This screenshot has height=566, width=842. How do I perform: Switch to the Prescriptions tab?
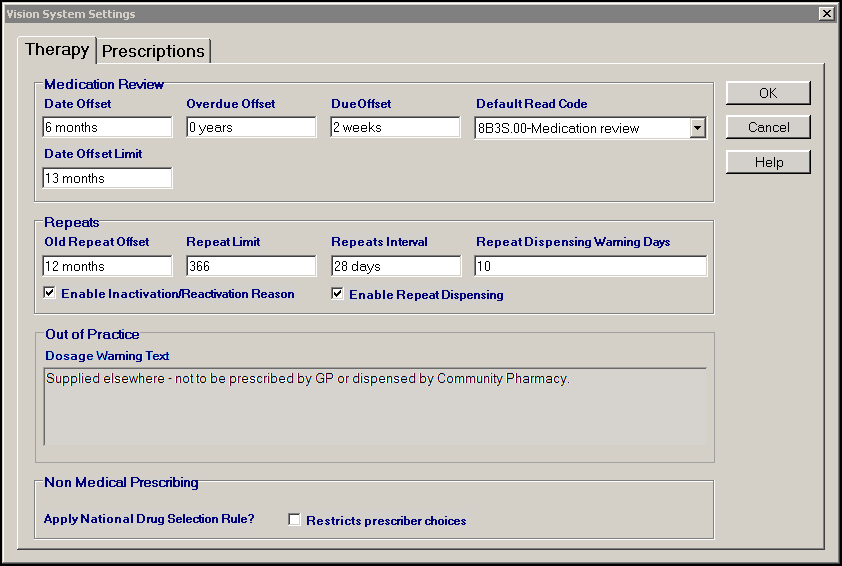(x=153, y=51)
